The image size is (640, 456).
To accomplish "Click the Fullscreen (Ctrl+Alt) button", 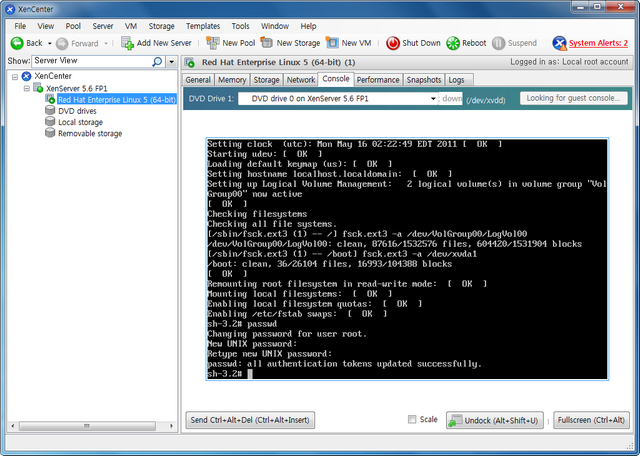I will point(591,420).
